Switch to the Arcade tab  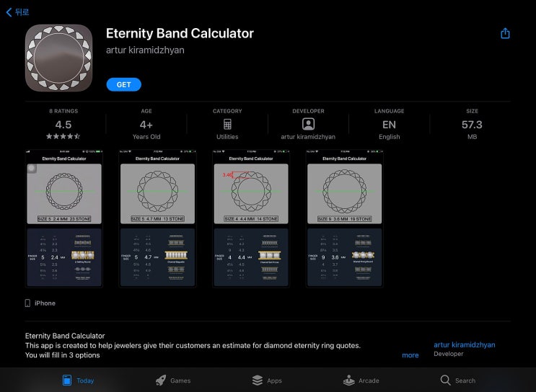361,380
